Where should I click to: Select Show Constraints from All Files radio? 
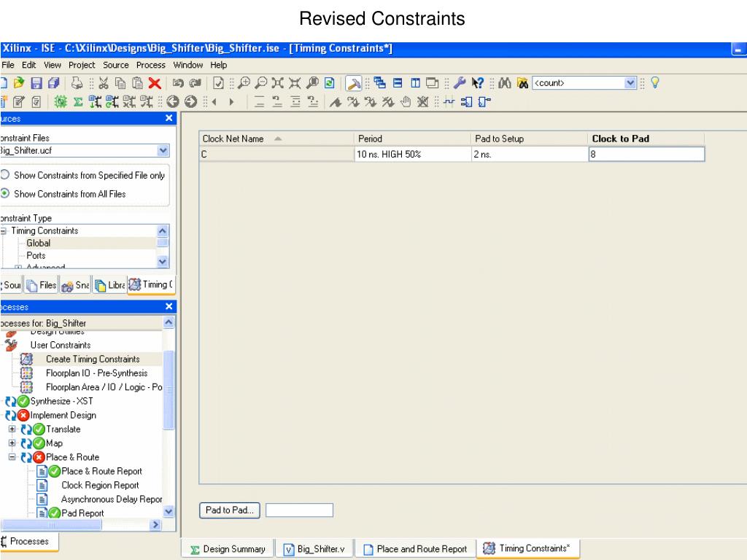point(5,193)
